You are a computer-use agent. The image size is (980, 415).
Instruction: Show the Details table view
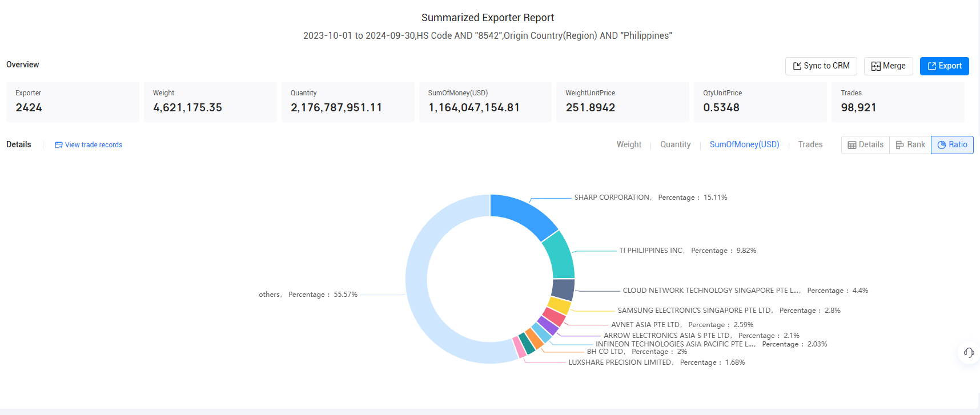coord(865,145)
